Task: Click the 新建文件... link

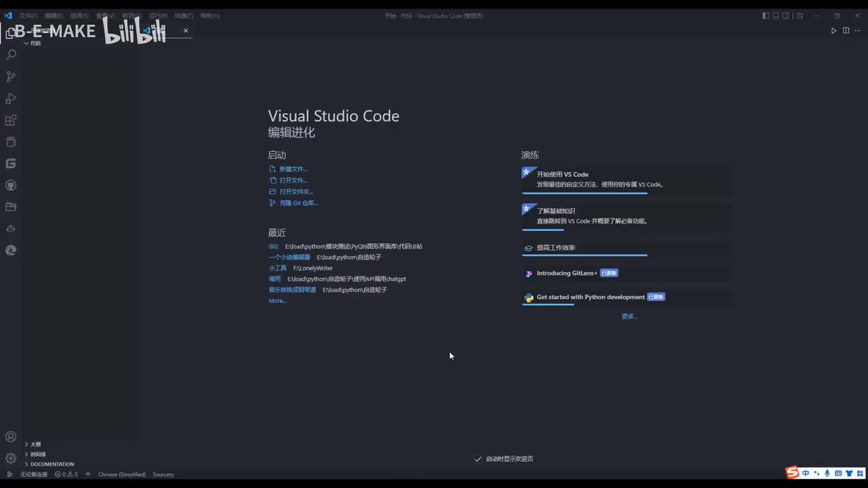Action: 288,169
